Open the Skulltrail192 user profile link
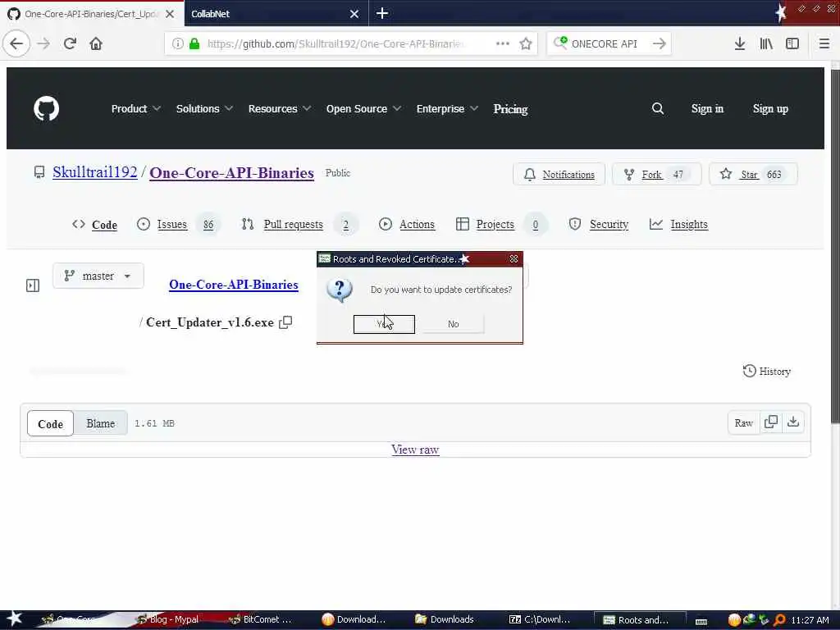This screenshot has width=840, height=630. (x=95, y=172)
